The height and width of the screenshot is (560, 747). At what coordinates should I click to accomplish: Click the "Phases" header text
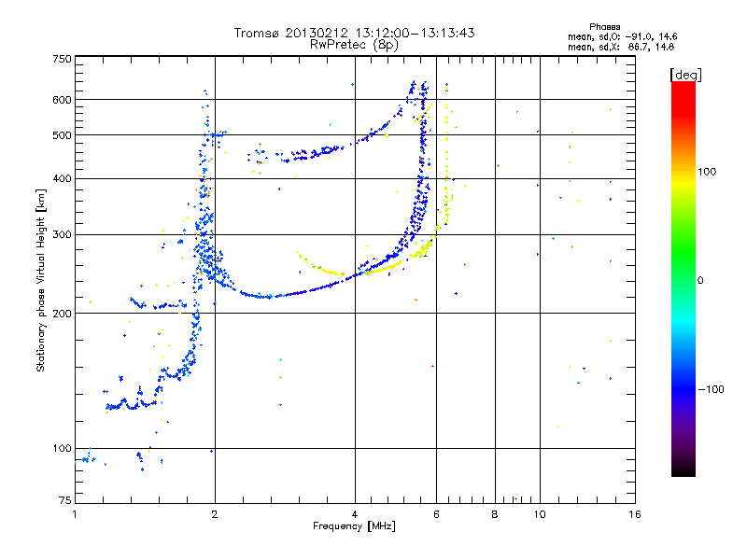click(604, 27)
